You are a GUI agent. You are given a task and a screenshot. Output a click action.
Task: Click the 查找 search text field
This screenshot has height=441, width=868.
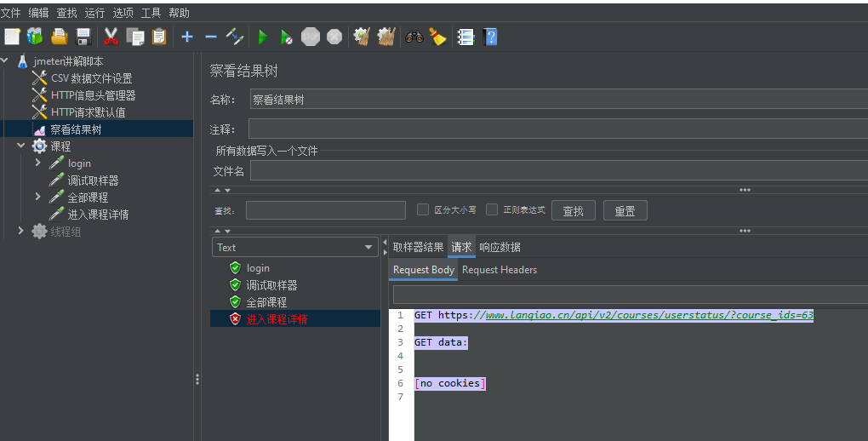[325, 210]
